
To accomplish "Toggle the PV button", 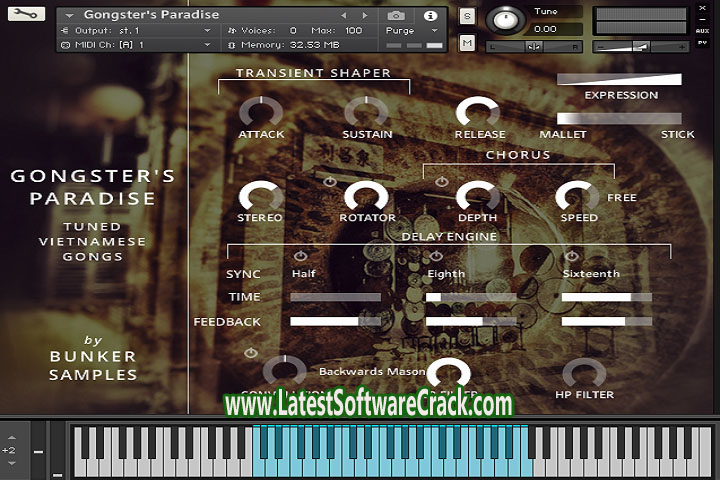I will (x=702, y=43).
